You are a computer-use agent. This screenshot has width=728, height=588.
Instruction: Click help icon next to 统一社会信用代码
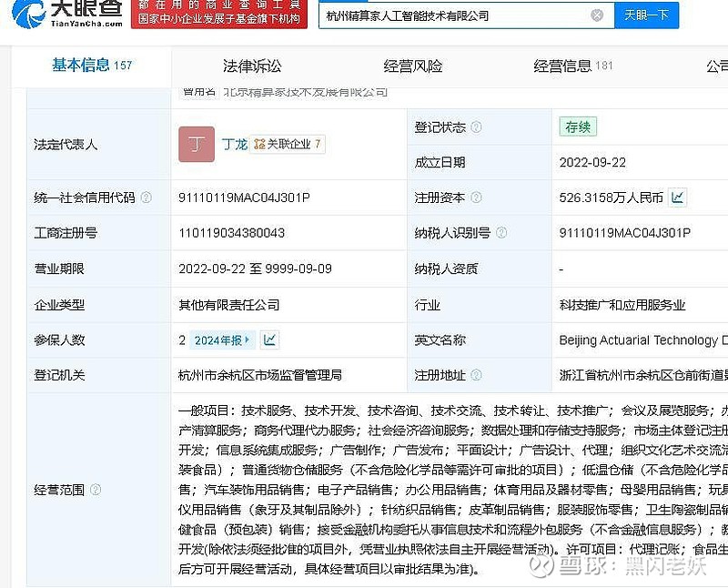[x=146, y=198]
